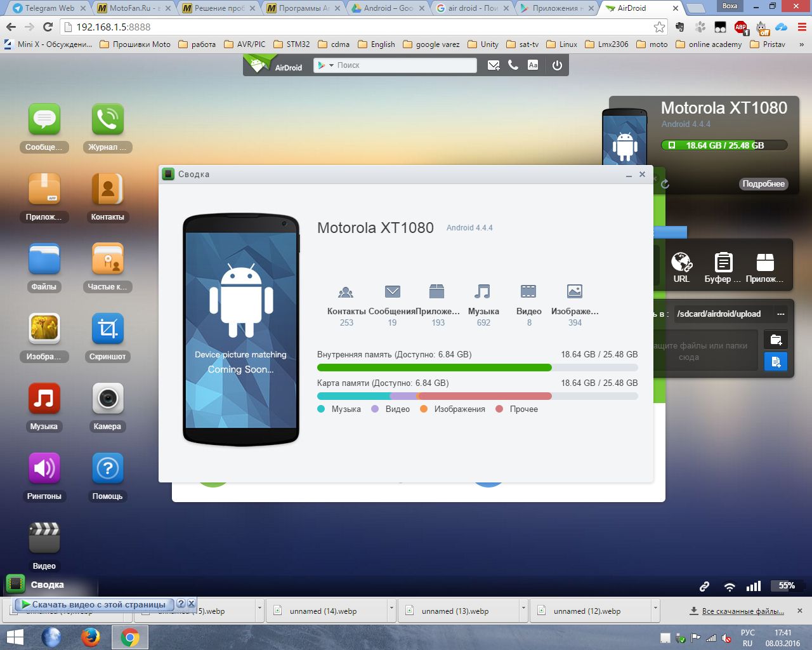
Task: Click Contacts (Контакты) icon in summary window
Action: [346, 292]
